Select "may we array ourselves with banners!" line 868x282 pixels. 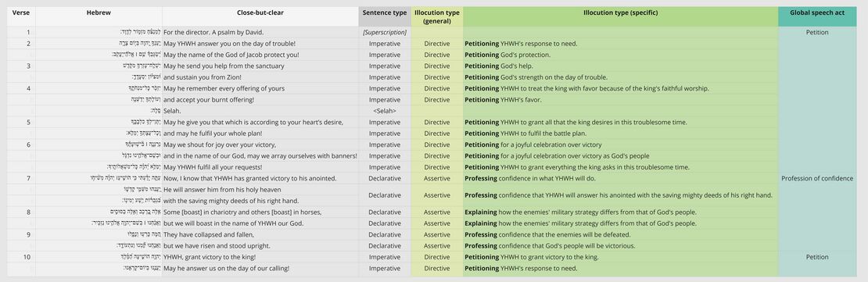point(260,156)
